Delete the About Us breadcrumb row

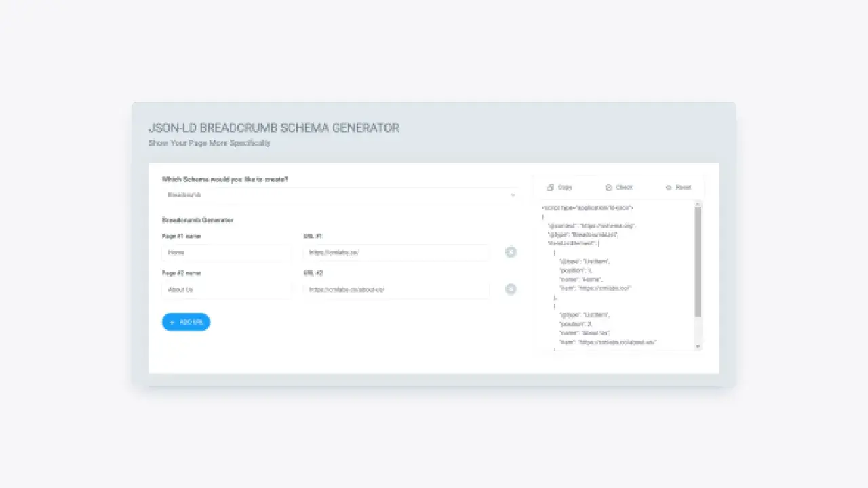(x=511, y=289)
